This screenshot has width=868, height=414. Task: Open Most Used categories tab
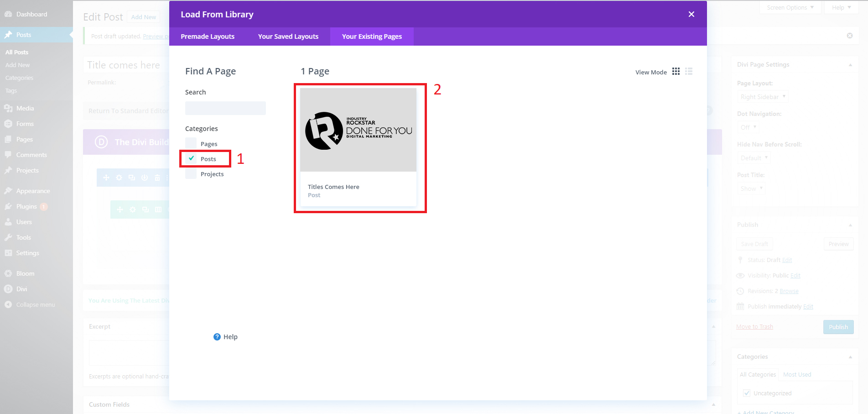(x=797, y=374)
